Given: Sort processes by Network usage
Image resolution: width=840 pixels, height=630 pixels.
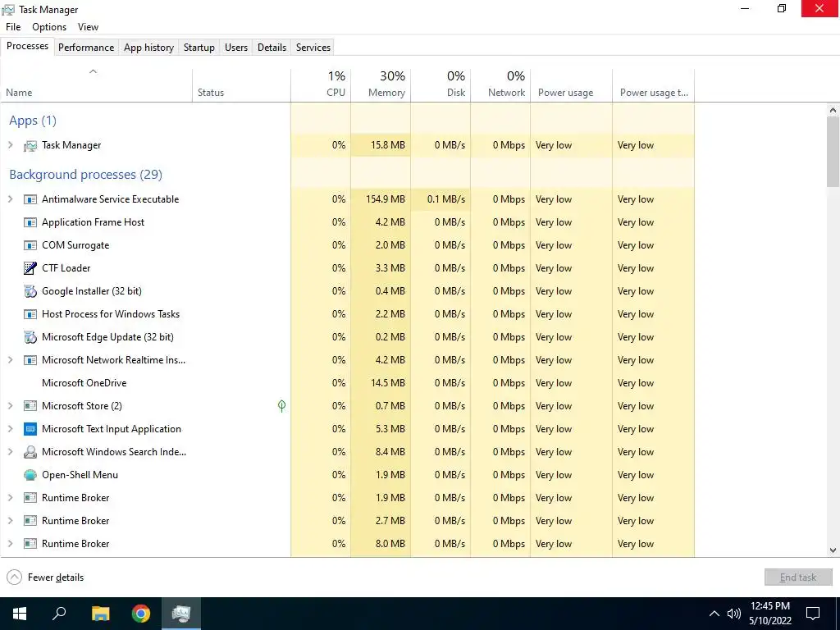Looking at the screenshot, I should (501, 85).
